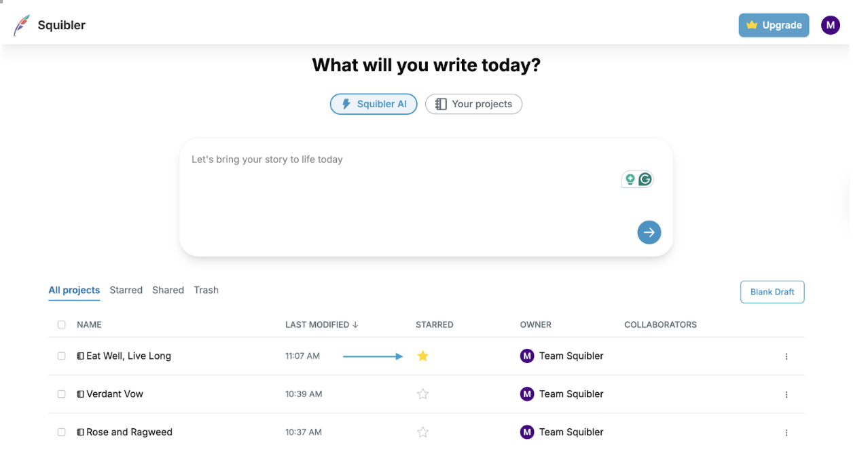
Task: Open options menu for Eat Well, Live Long
Action: point(786,356)
